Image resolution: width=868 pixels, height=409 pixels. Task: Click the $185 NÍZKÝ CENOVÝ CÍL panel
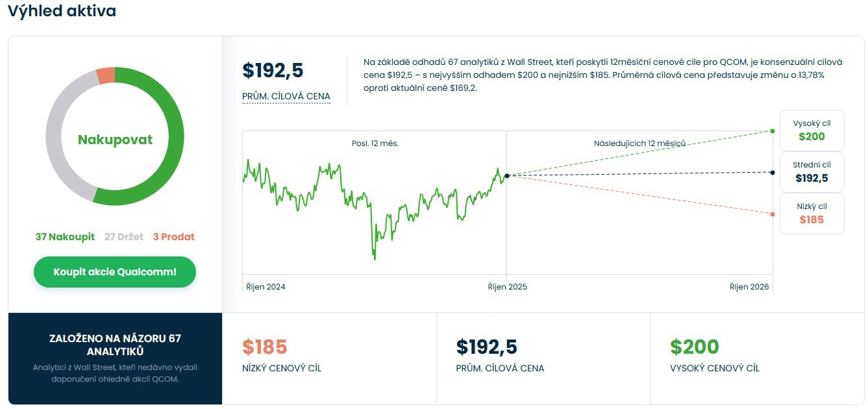[x=329, y=358]
